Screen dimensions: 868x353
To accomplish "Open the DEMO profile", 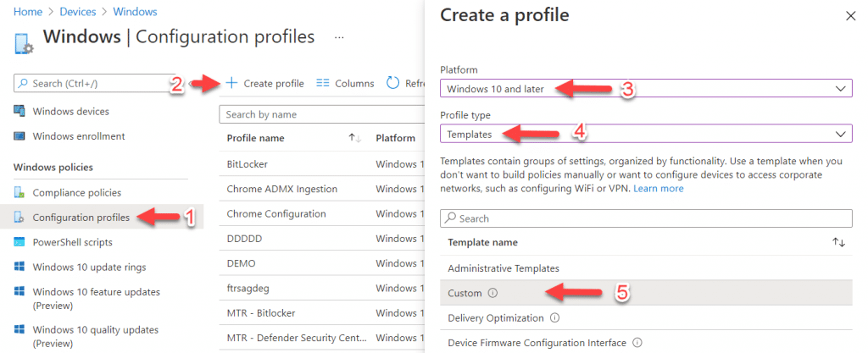I will point(242,263).
